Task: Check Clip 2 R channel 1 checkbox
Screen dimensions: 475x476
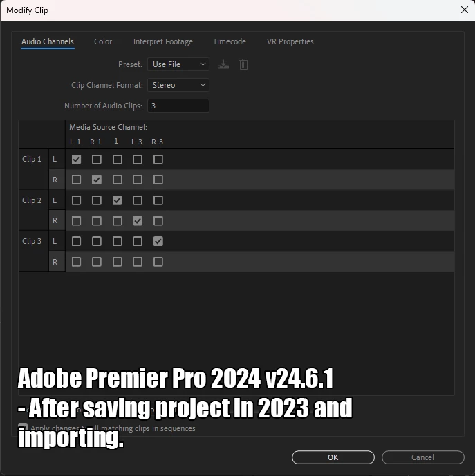Action: 118,221
